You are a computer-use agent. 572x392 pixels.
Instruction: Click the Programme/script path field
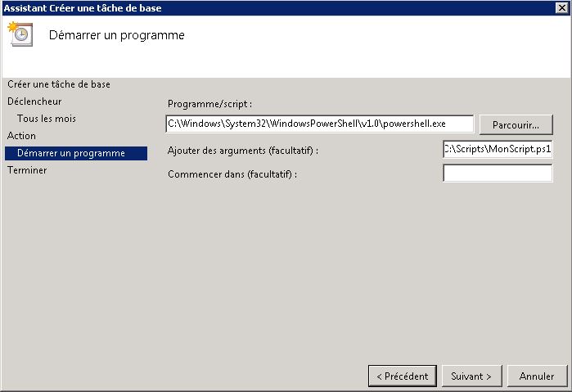tap(320, 124)
